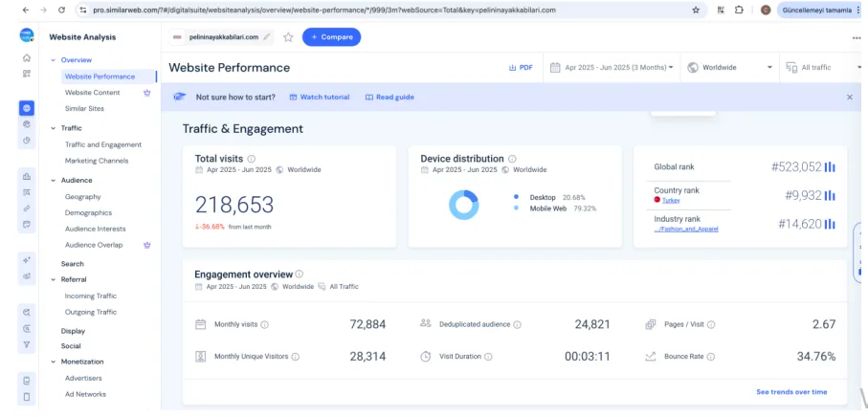Image resolution: width=868 pixels, height=417 pixels.
Task: Open the dashboard grid icon in left rail
Action: point(27,74)
